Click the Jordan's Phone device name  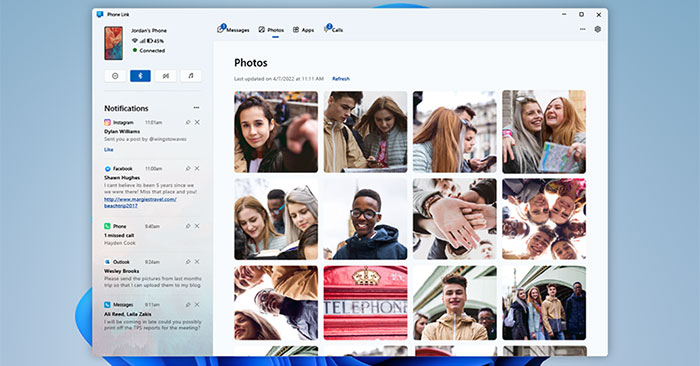pyautogui.click(x=149, y=30)
